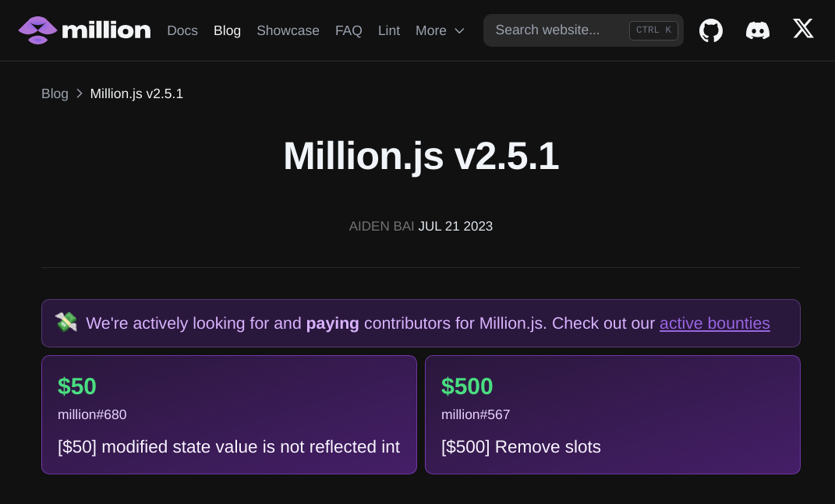
Task: Open the Docs navigation link
Action: [x=182, y=31]
